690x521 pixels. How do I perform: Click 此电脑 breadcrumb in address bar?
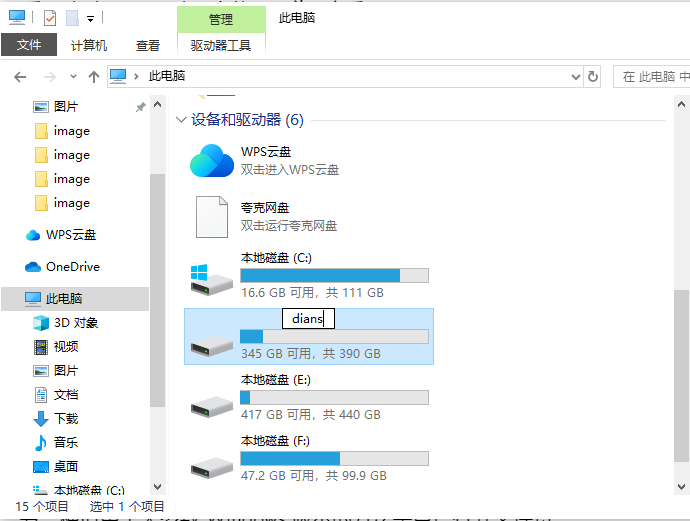167,76
